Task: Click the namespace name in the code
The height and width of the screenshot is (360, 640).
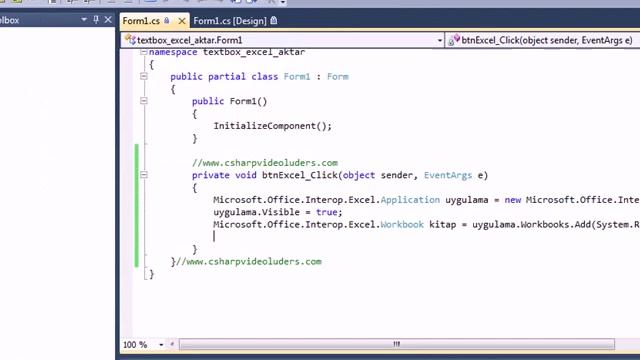Action: [254, 52]
